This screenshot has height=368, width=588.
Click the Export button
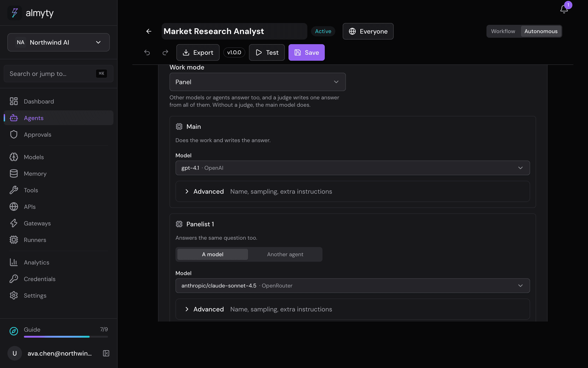click(x=198, y=52)
